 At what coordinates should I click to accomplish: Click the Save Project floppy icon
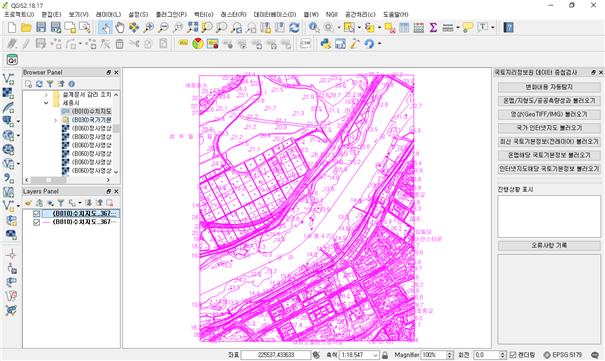41,27
